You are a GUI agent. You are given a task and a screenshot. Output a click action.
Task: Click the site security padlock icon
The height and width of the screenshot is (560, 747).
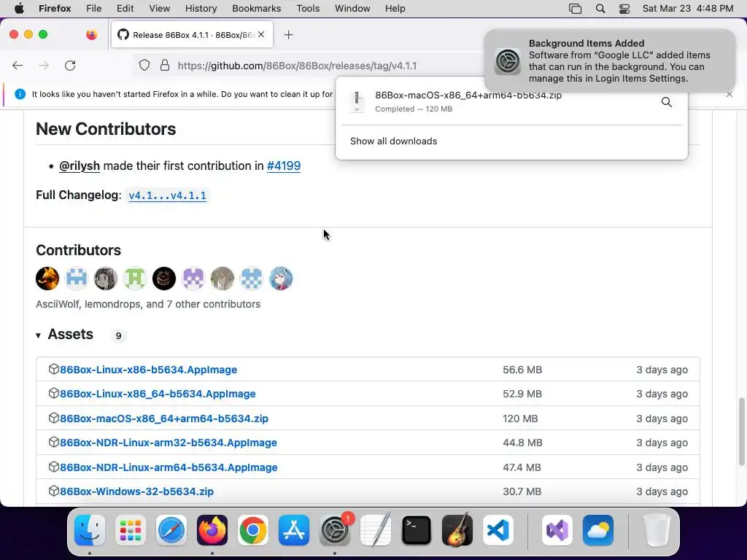click(165, 65)
